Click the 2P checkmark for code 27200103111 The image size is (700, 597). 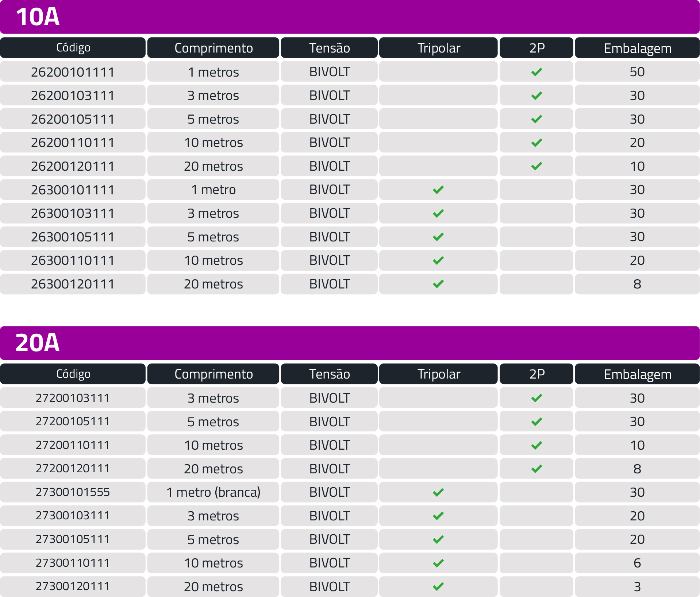point(536,398)
